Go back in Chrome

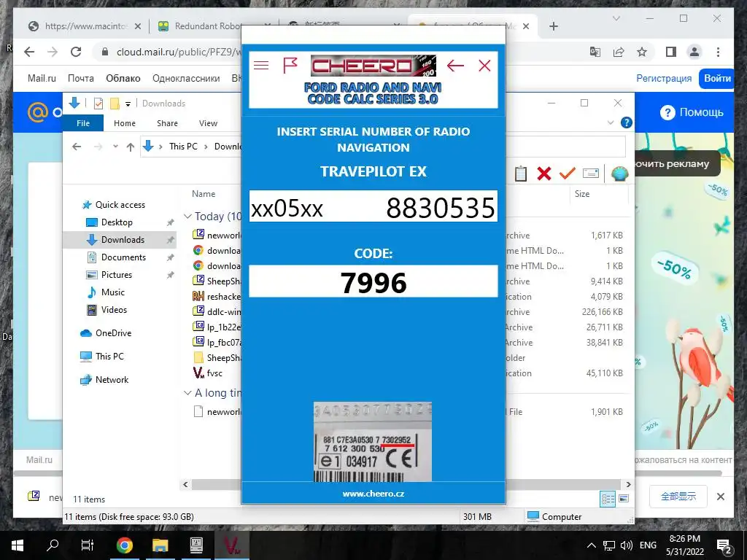click(x=29, y=52)
